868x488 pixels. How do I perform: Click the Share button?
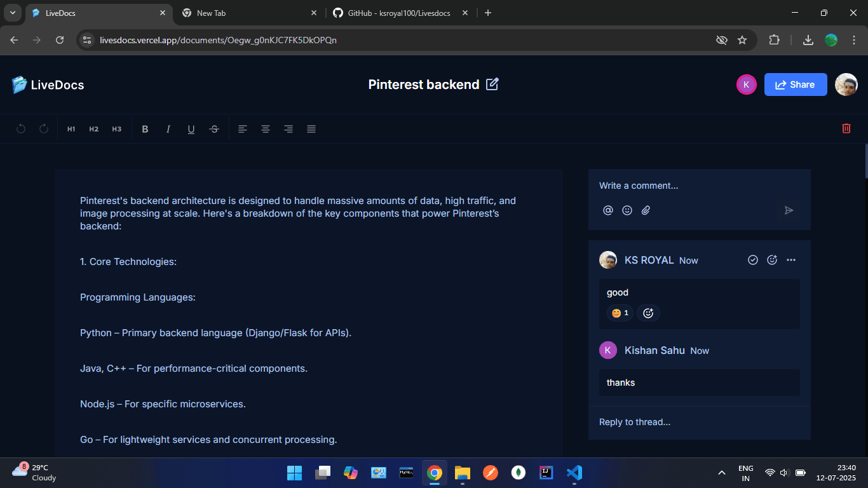pyautogui.click(x=796, y=85)
